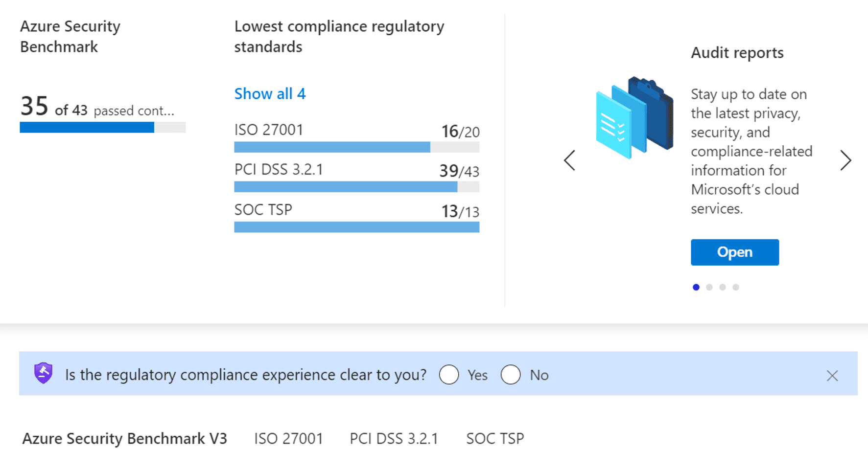Click the Audit reports heading
868x449 pixels.
click(x=737, y=52)
